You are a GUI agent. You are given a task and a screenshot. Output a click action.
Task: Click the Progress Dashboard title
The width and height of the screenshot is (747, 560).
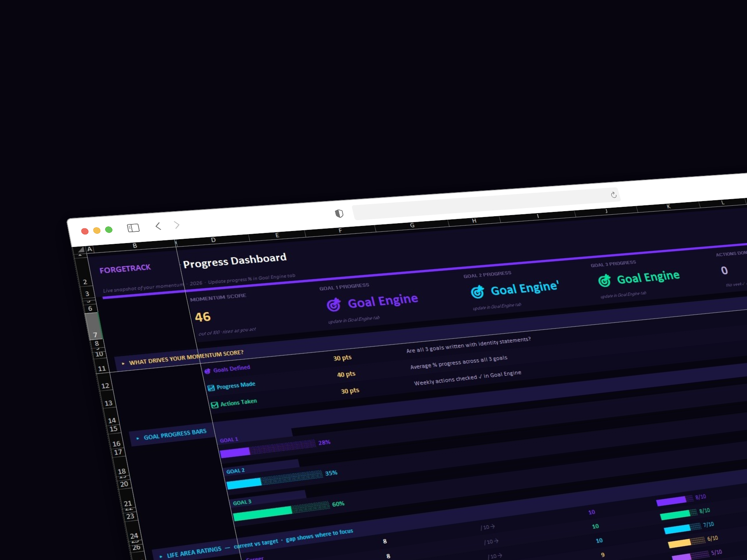pyautogui.click(x=235, y=261)
